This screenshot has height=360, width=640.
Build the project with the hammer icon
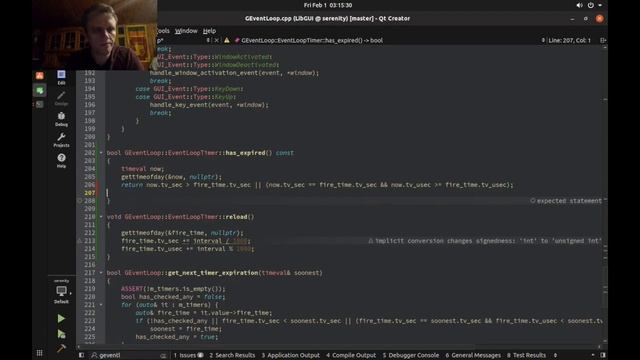(61, 348)
